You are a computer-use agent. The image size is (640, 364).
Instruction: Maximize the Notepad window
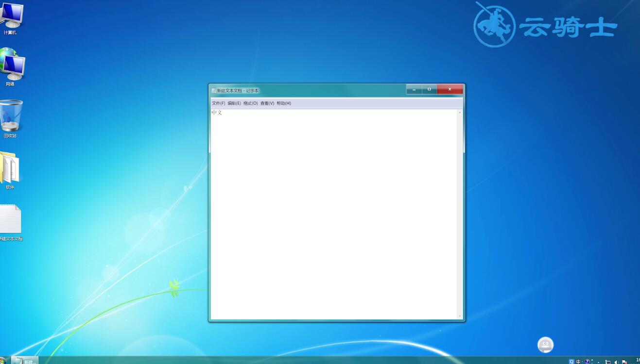point(429,89)
